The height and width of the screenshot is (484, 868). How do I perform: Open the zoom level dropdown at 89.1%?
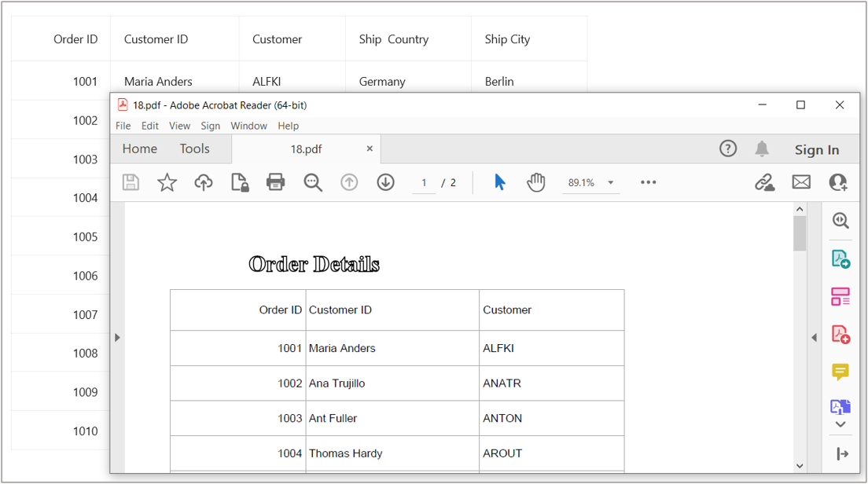[610, 182]
